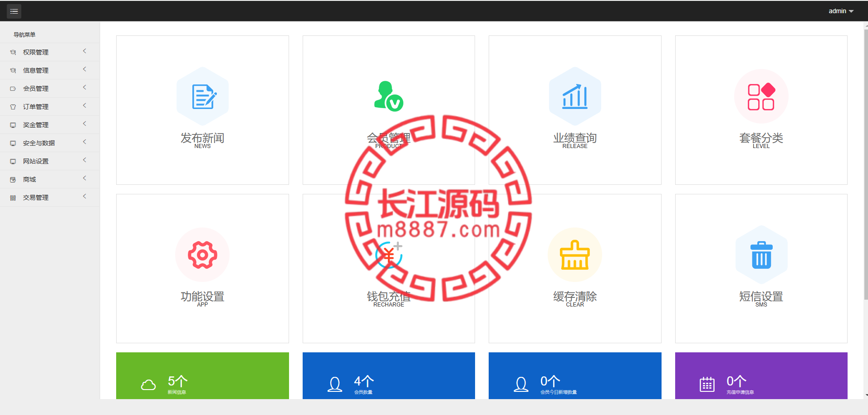Click the 套餐分类 grid icon
This screenshot has height=415, width=868.
761,96
